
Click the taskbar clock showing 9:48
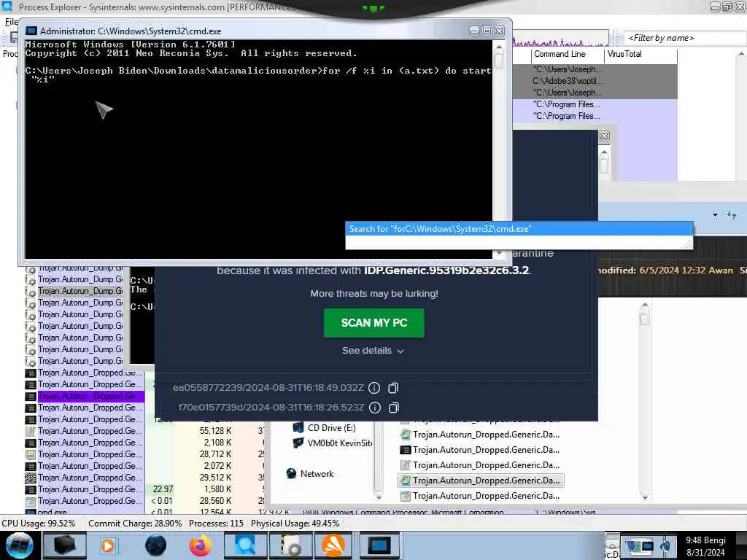point(705,545)
